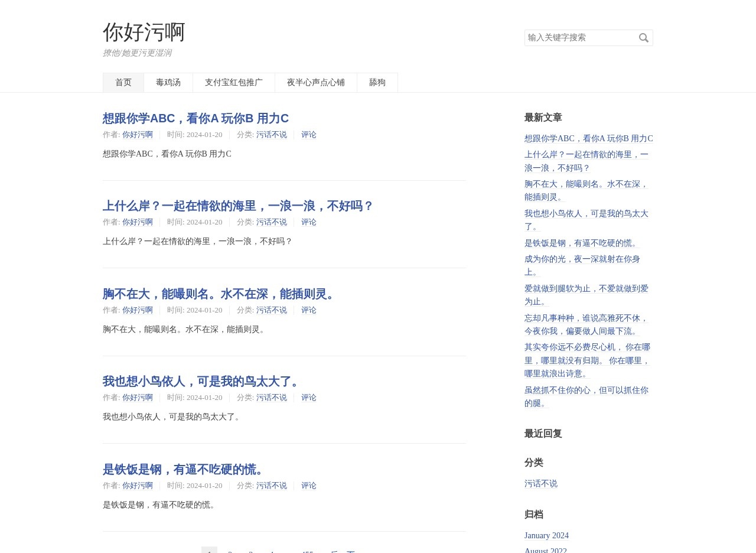Click the search magnifier icon

click(x=643, y=38)
